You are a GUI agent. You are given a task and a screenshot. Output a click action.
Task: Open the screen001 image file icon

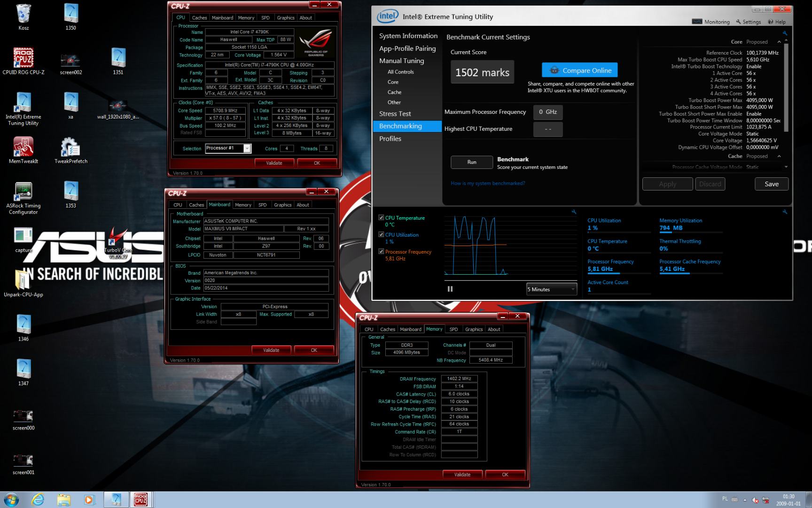23,464
